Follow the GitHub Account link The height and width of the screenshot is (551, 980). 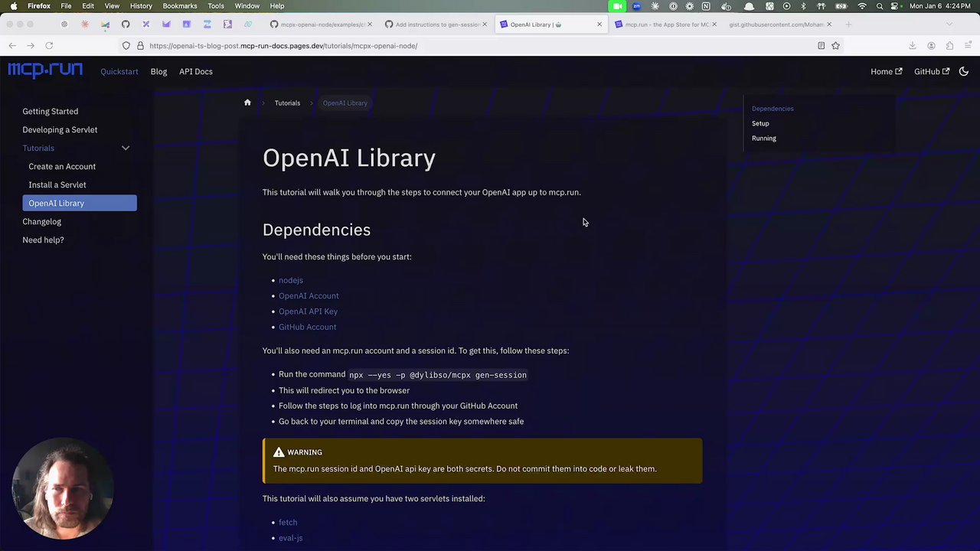[x=307, y=327]
